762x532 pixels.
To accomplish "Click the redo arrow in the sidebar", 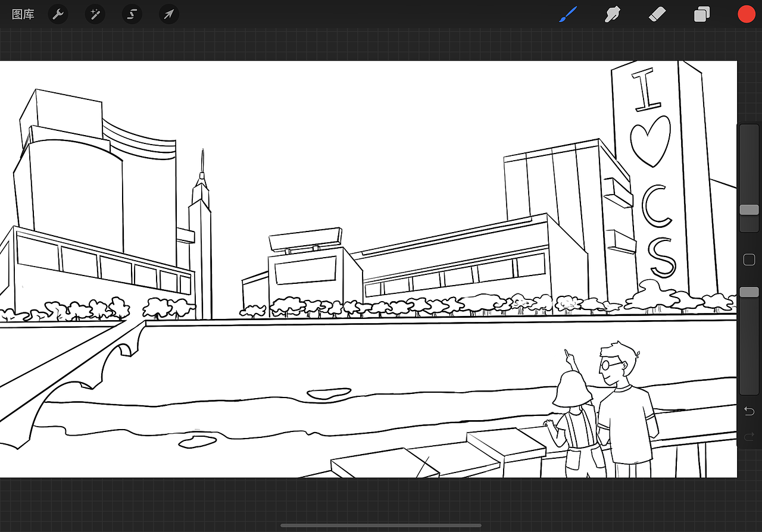I will pyautogui.click(x=749, y=437).
